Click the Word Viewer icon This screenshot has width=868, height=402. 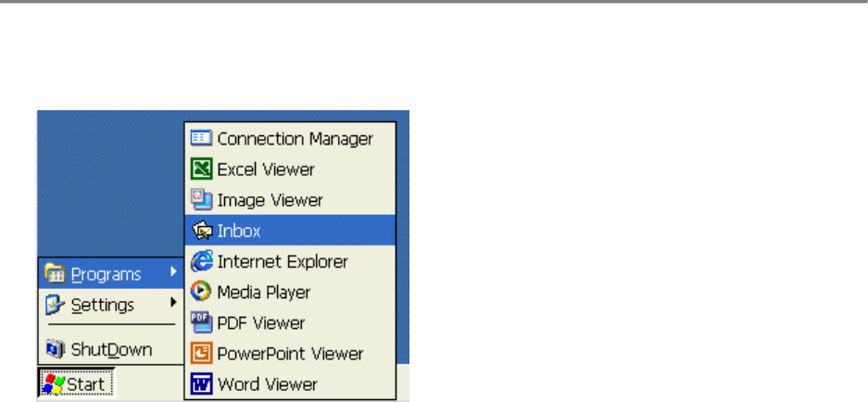point(201,383)
